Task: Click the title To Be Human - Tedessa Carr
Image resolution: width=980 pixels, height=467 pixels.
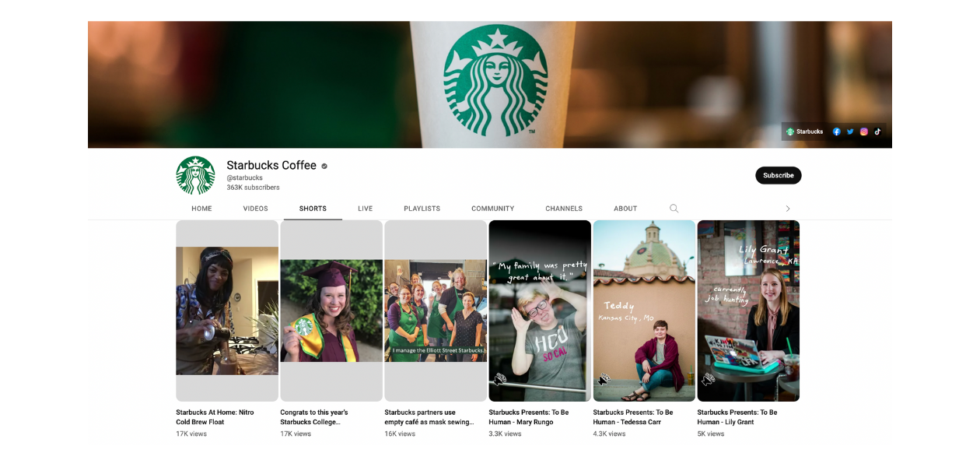Action: point(633,417)
